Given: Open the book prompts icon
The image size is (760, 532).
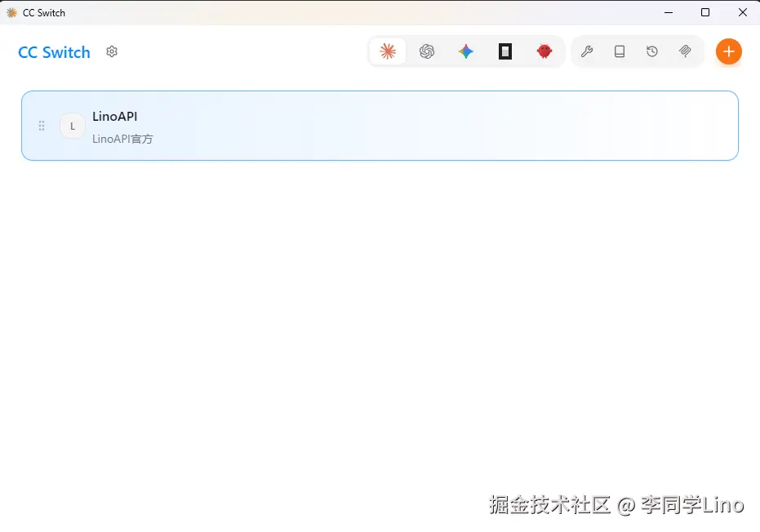Looking at the screenshot, I should tap(620, 51).
